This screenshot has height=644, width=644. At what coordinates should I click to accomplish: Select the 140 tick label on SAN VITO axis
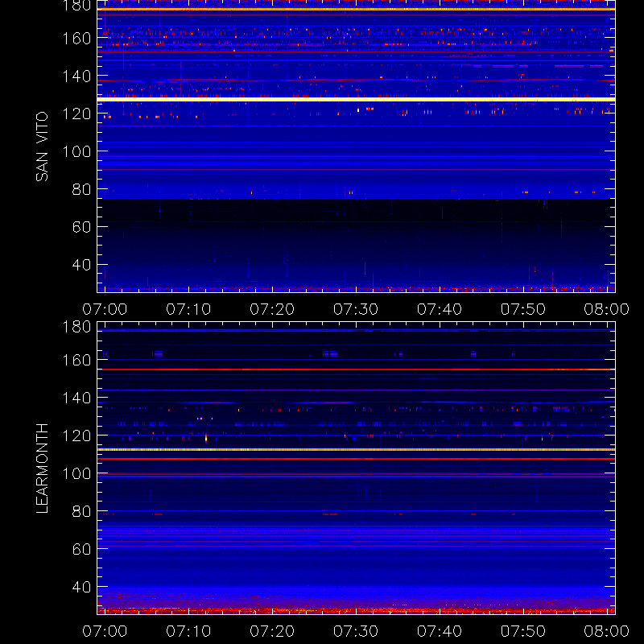pyautogui.click(x=76, y=76)
